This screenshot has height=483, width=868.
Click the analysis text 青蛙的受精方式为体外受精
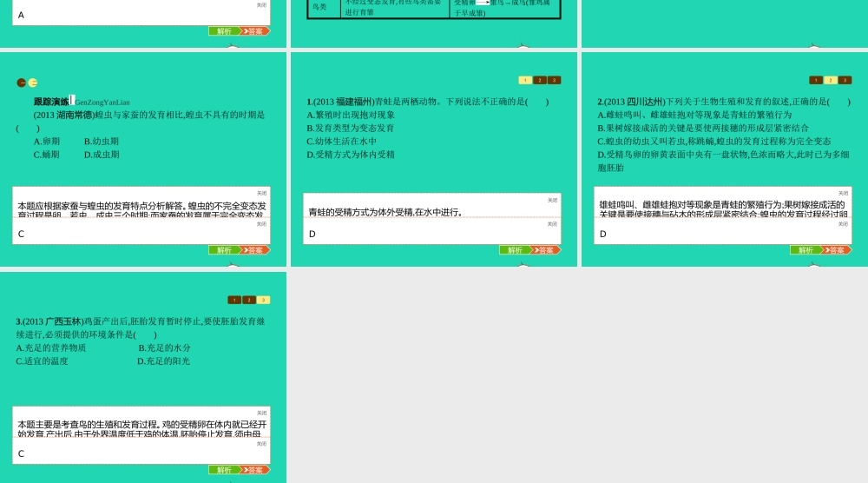click(385, 212)
